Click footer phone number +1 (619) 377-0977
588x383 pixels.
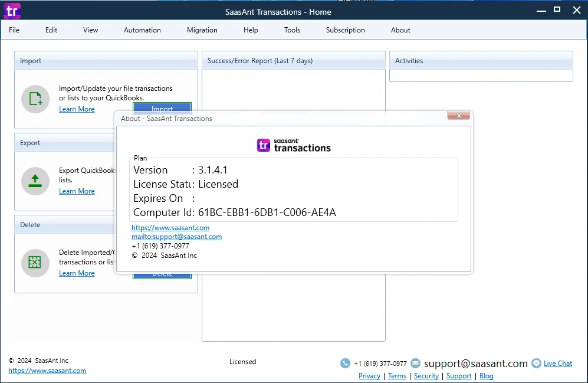pos(380,364)
